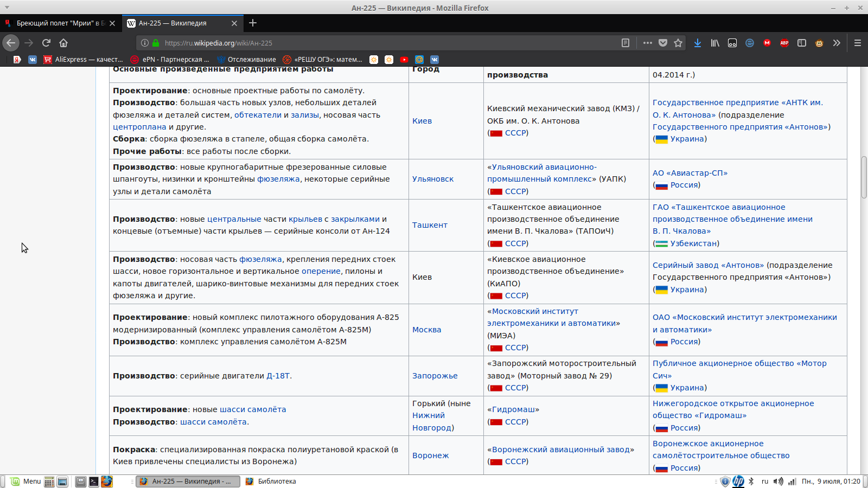868x488 pixels.
Task: Open the Серийный завод «Антонов» link
Action: 708,265
